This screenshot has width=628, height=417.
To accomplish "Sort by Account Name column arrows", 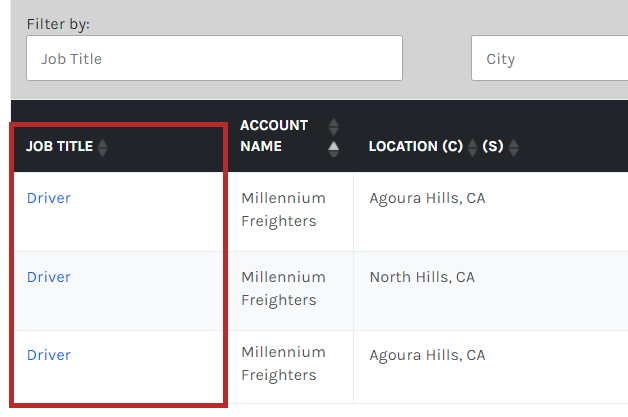I will coord(333,137).
